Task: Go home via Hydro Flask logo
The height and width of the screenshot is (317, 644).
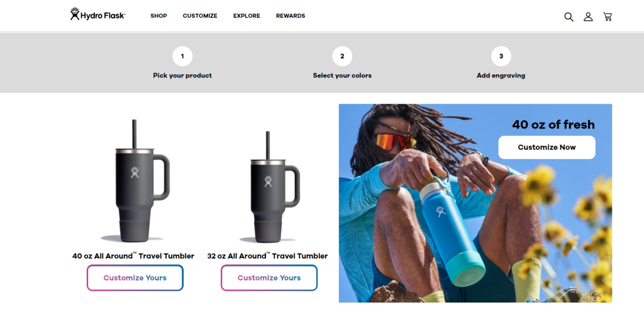Action: (97, 14)
